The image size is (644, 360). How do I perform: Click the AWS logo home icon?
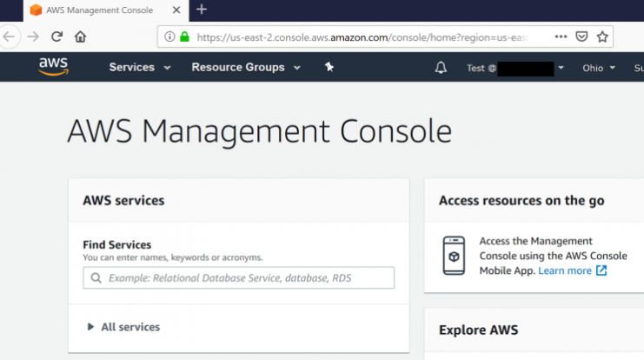[53, 67]
